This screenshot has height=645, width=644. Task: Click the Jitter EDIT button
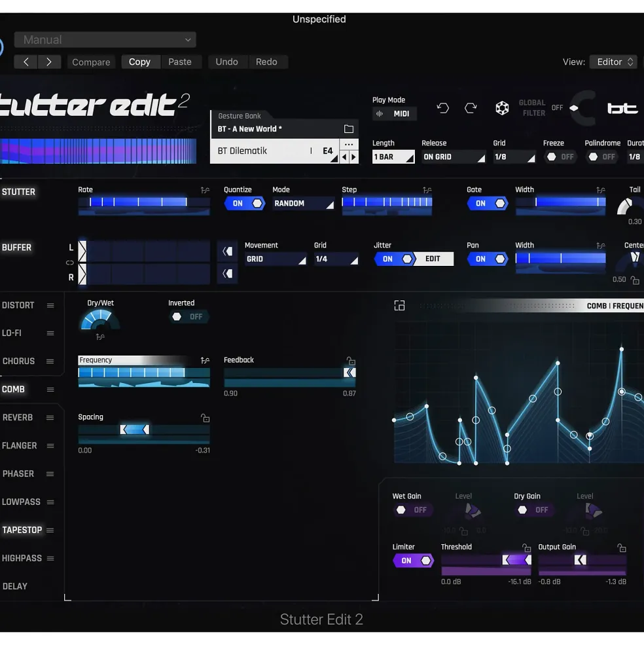coord(433,259)
